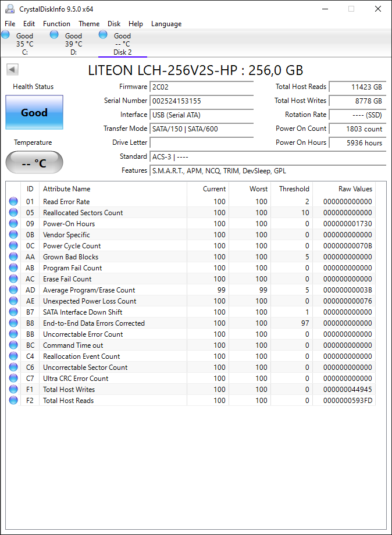The image size is (392, 535).
Task: Open the Language menu
Action: click(x=166, y=23)
